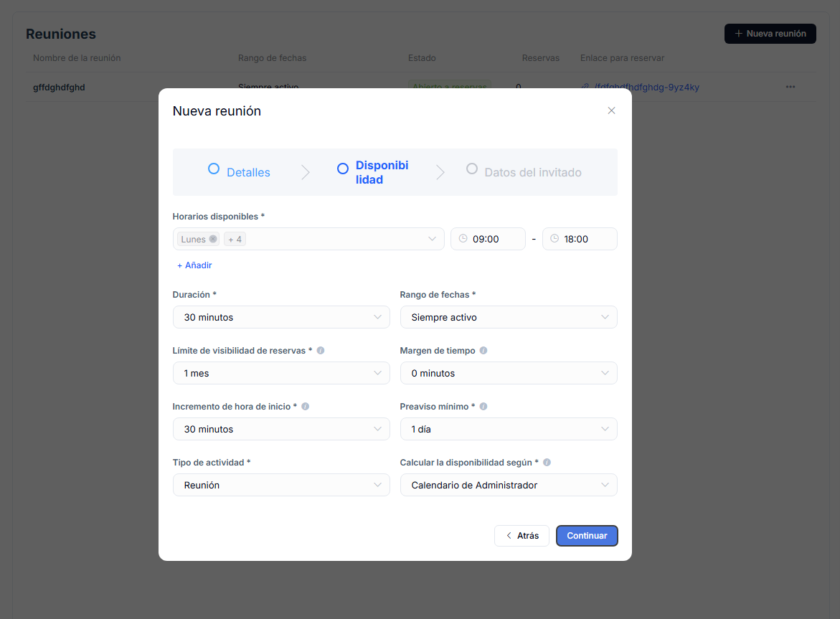The width and height of the screenshot is (840, 619).
Task: Click the 18:00 end time field
Action: [x=580, y=239]
